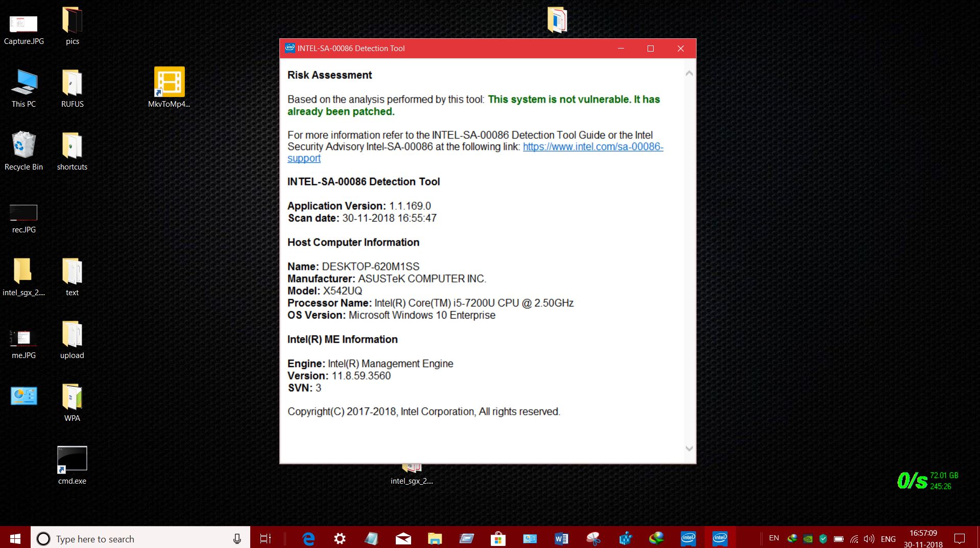Viewport: 980px width, 548px height.
Task: Click the model value X542UQ
Action: (x=342, y=291)
